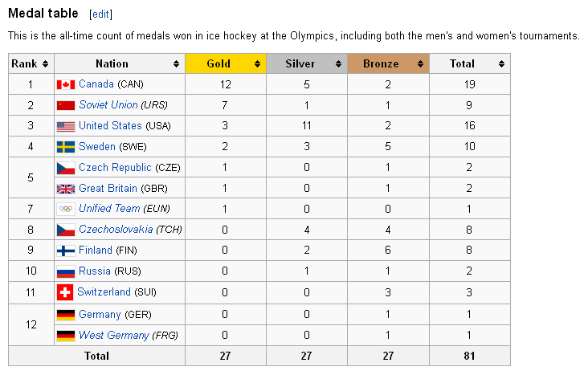Click the Canada flag icon

coord(65,84)
